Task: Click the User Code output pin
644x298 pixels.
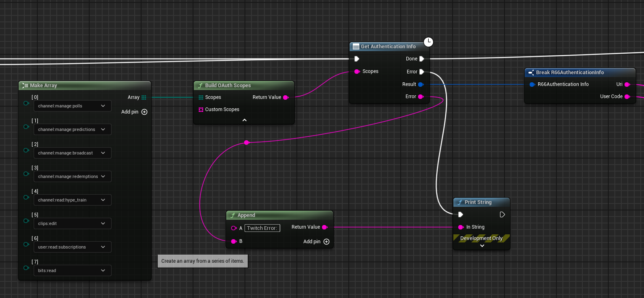Action: 627,96
